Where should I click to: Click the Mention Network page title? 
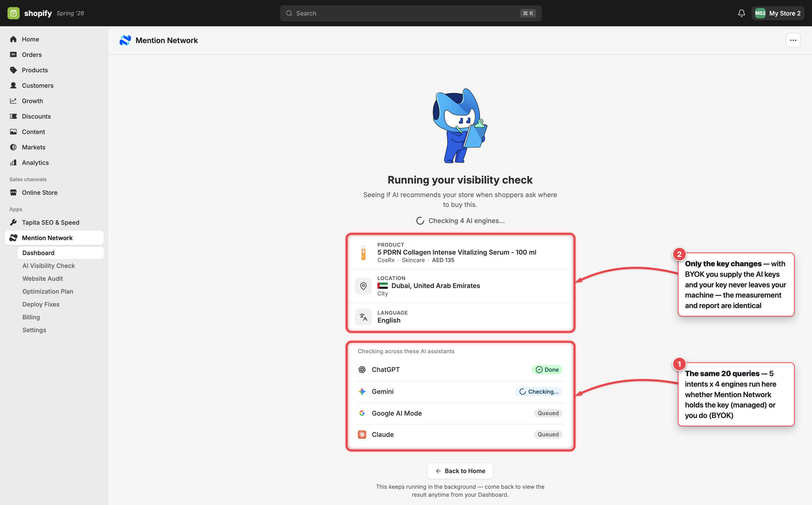[166, 40]
